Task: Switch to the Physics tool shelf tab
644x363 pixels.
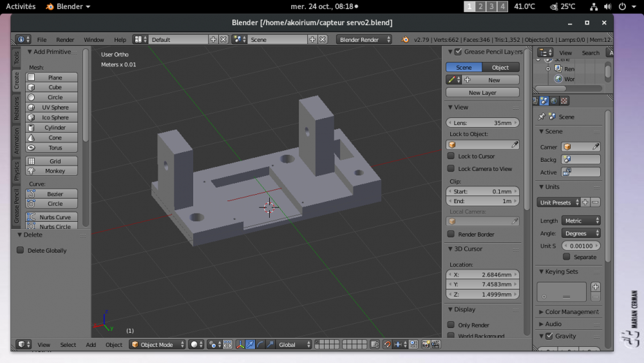Action: pyautogui.click(x=17, y=171)
